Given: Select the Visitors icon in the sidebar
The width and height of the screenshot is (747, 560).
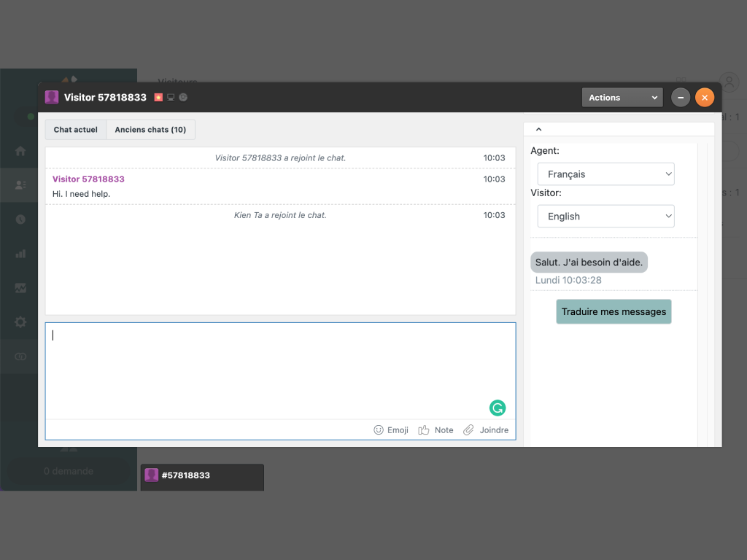Looking at the screenshot, I should tap(20, 184).
